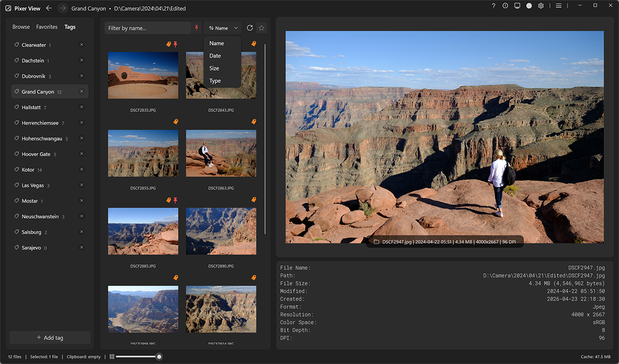Open the settings gear
Screen dimensions: 619x364
[x=541, y=6]
